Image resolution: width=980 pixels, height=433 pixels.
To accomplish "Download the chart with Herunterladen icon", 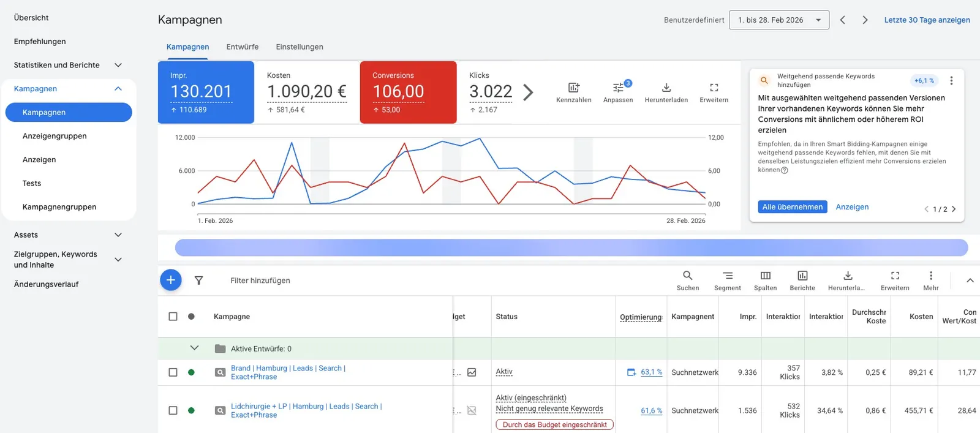I will point(666,88).
